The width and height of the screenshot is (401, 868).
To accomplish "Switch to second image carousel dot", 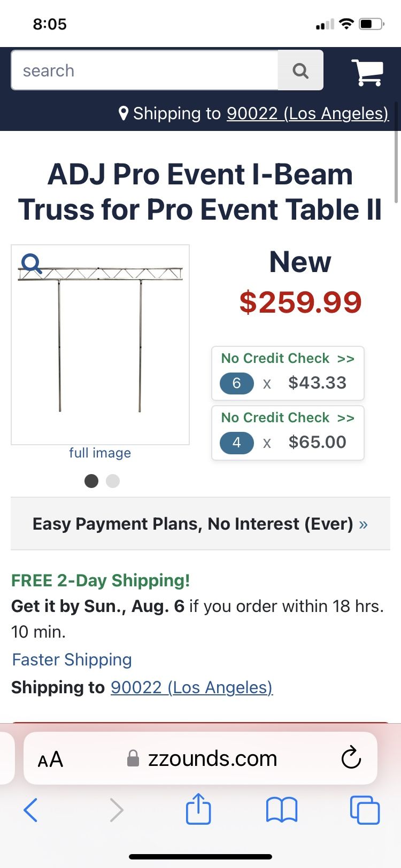I will point(113,481).
